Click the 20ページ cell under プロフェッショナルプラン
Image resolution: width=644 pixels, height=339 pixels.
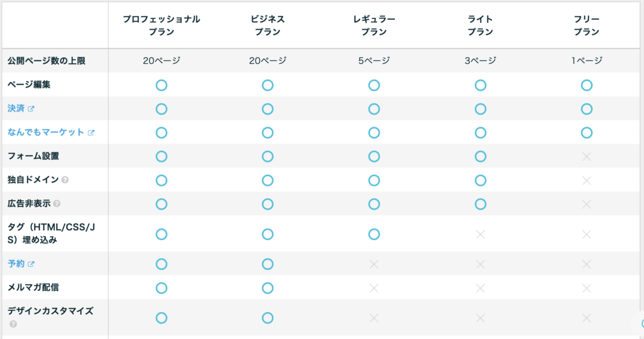[162, 61]
